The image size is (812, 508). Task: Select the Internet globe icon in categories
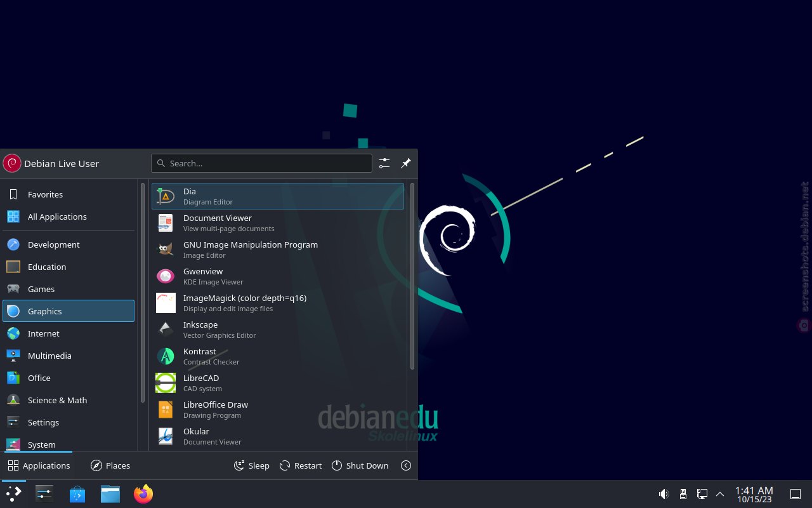(x=13, y=333)
